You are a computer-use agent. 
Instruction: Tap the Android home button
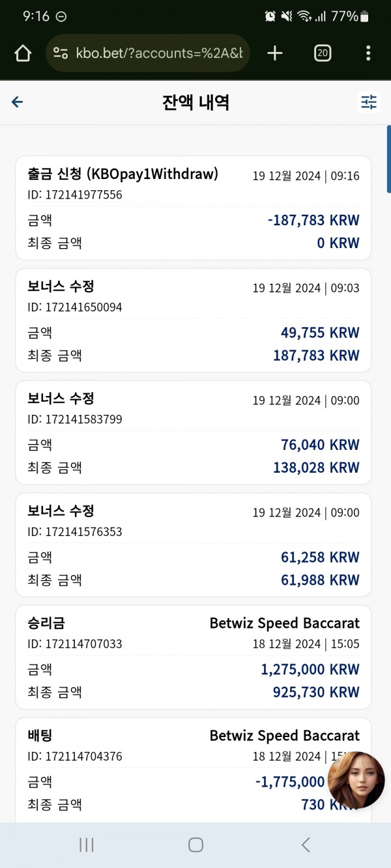tap(195, 845)
